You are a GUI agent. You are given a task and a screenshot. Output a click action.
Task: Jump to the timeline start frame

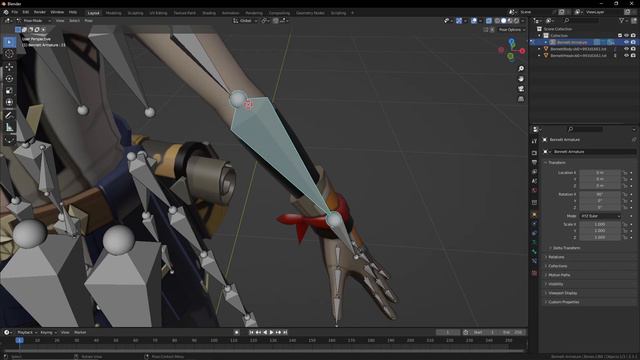coord(251,332)
